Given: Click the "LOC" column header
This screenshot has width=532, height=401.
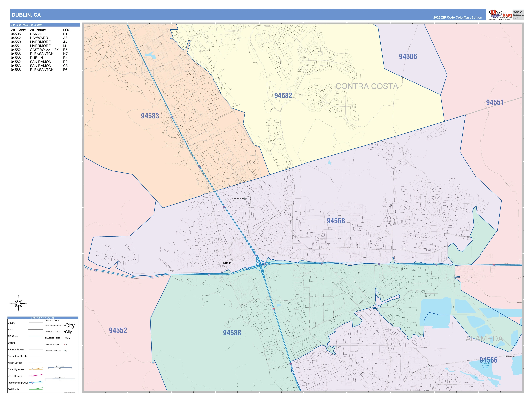Looking at the screenshot, I should pos(67,30).
